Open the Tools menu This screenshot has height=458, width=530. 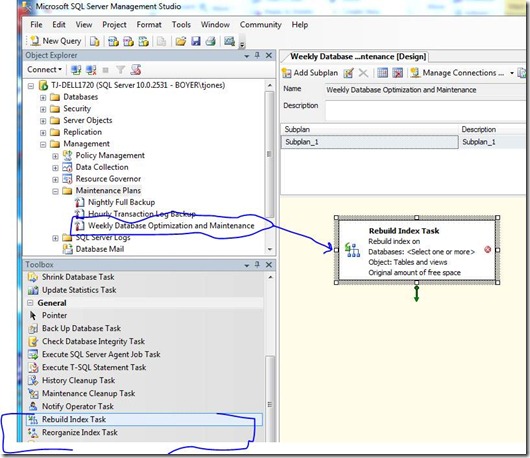181,25
